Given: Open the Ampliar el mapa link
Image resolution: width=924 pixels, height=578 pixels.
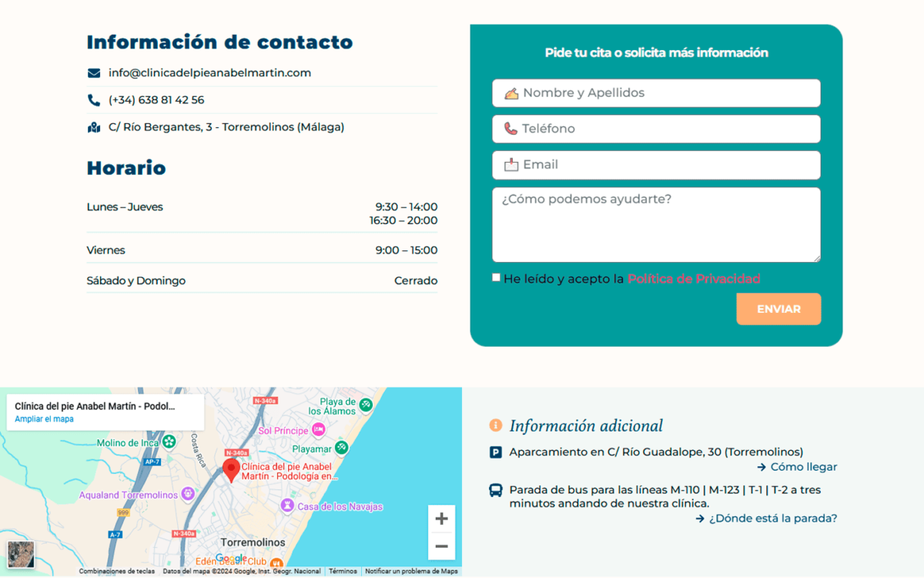Looking at the screenshot, I should pos(44,417).
